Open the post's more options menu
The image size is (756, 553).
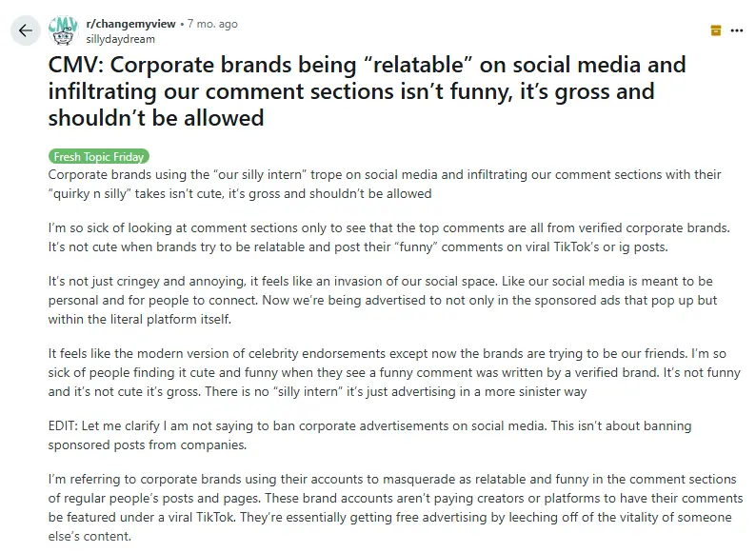point(736,30)
